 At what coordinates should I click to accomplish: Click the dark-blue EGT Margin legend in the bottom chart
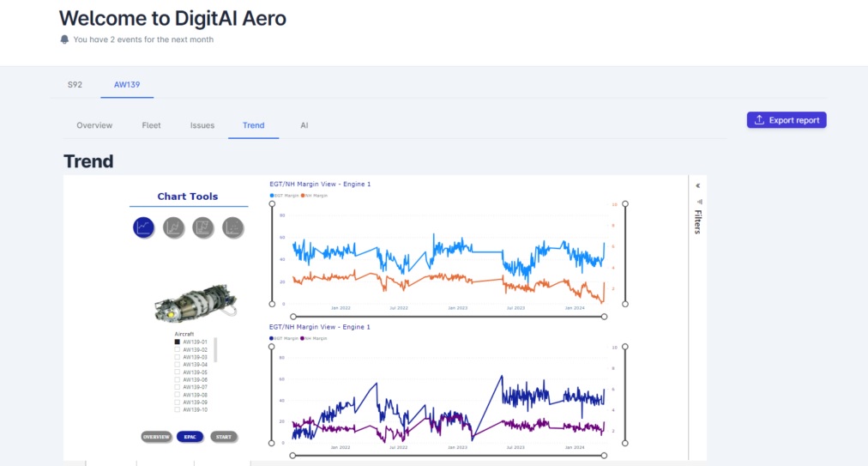284,338
